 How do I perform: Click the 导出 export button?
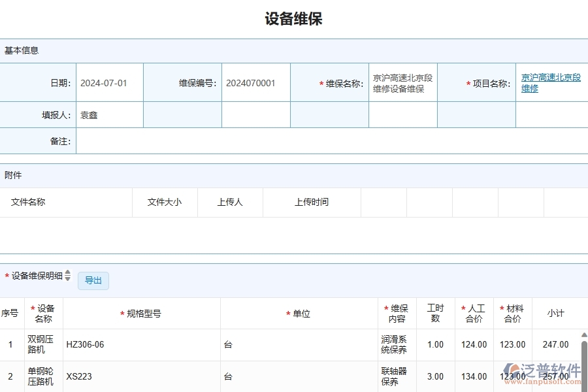tap(93, 280)
